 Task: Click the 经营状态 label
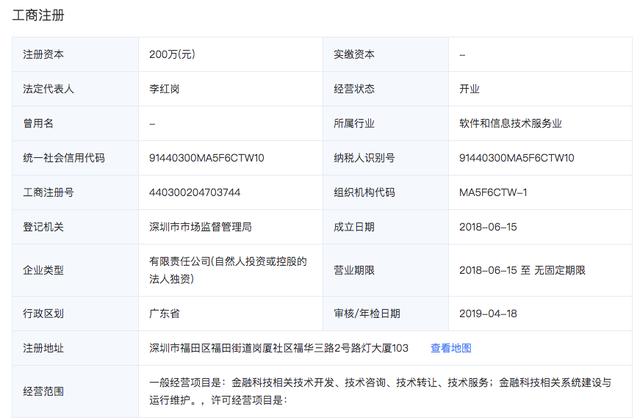354,89
